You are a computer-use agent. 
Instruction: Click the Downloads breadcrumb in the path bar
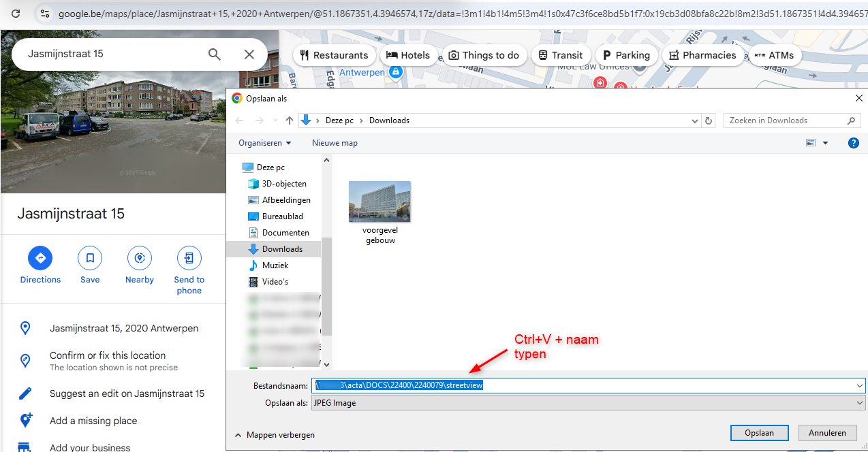tap(389, 120)
